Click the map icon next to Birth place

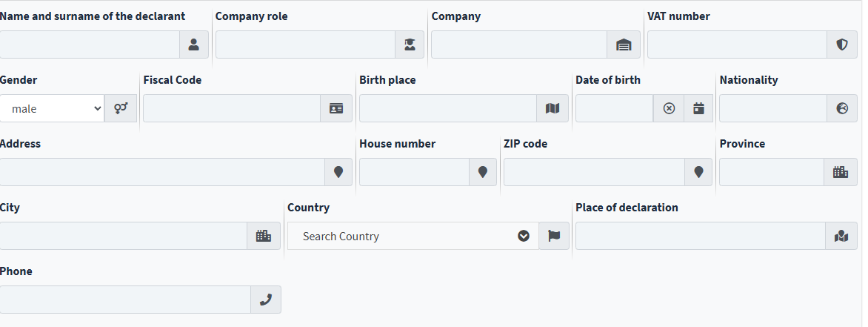(x=552, y=109)
